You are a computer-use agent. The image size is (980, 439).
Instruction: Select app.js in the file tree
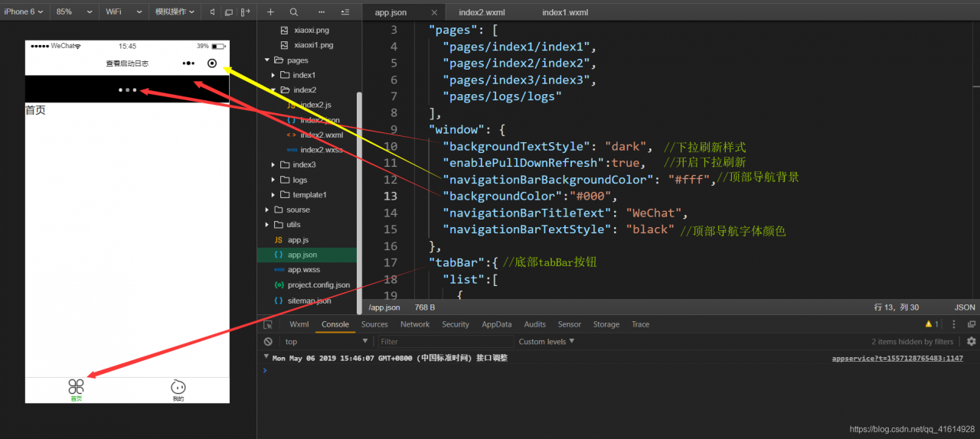click(x=298, y=240)
